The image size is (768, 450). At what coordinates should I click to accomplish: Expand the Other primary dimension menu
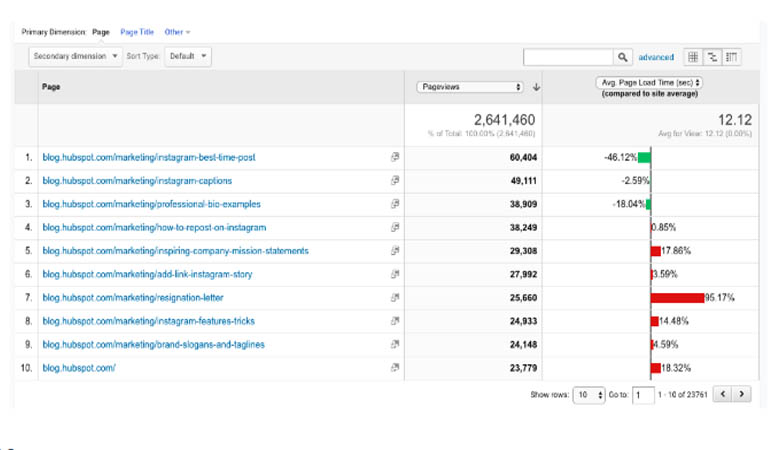coord(177,32)
